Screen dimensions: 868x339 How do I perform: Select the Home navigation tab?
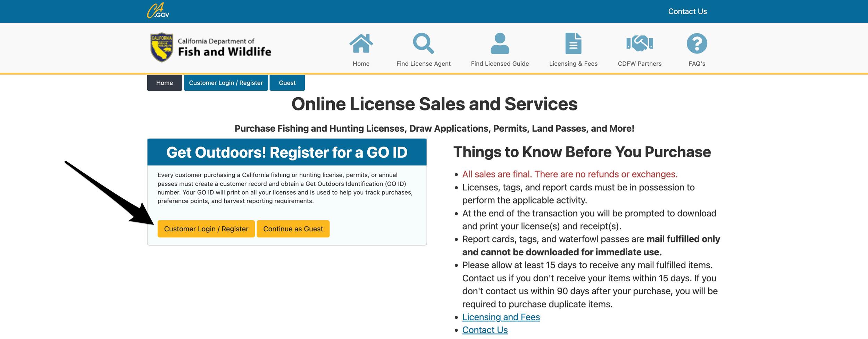(x=164, y=83)
